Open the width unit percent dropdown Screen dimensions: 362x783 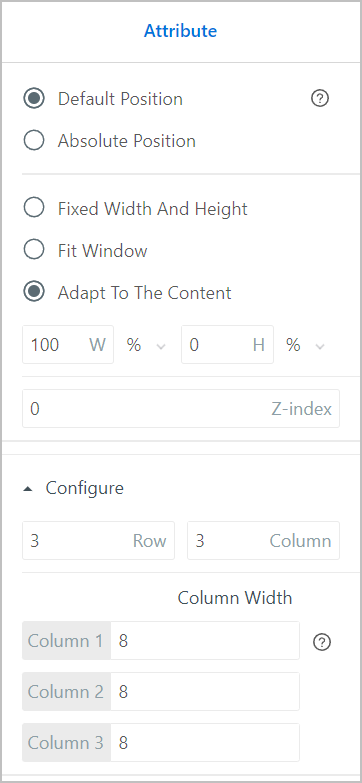tap(145, 345)
